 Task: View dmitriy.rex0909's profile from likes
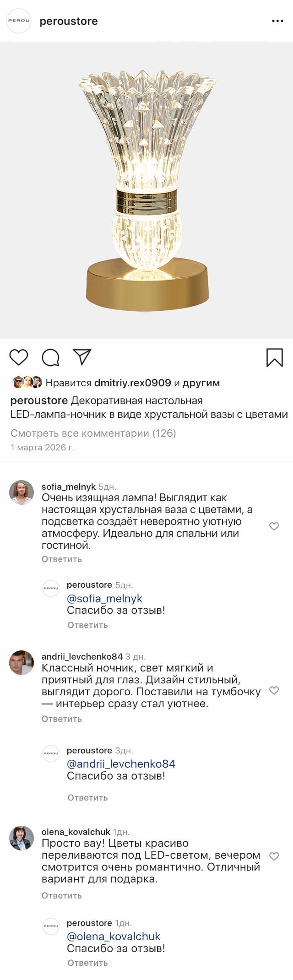pos(132,383)
